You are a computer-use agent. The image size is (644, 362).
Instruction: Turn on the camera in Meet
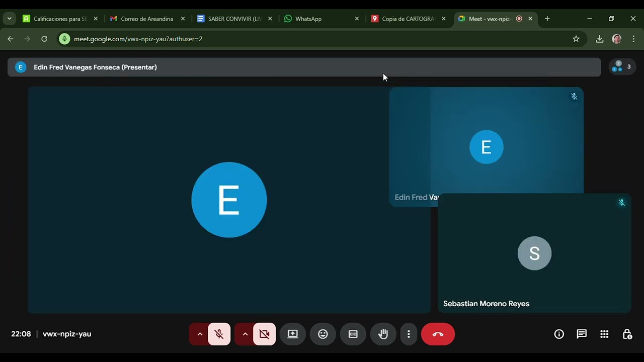tap(264, 334)
